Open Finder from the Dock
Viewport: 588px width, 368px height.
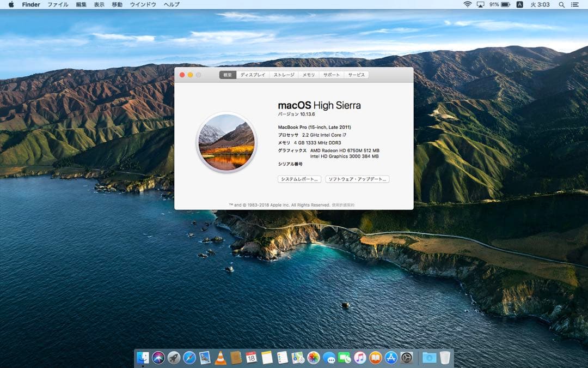(143, 358)
